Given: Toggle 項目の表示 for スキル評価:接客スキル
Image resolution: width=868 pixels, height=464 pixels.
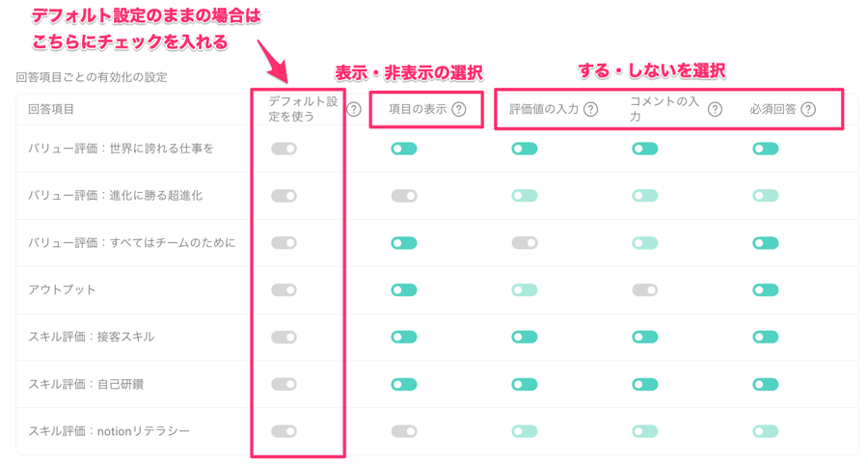Looking at the screenshot, I should (x=404, y=337).
